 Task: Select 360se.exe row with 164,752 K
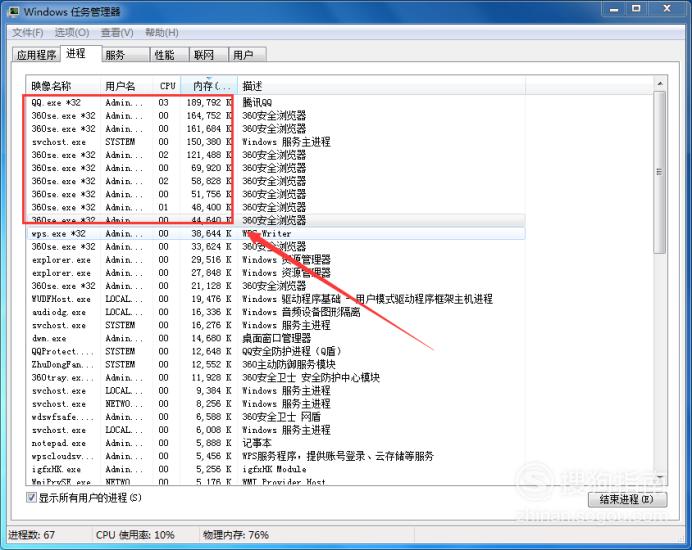pyautogui.click(x=276, y=116)
